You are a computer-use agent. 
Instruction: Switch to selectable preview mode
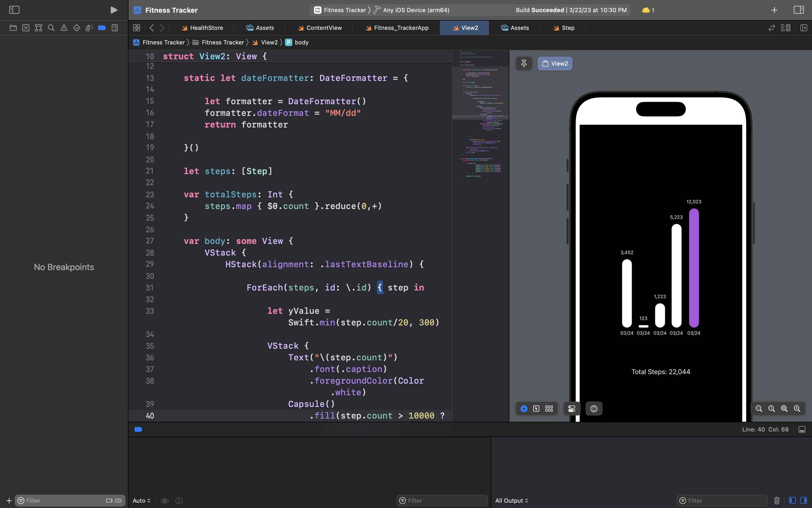536,409
